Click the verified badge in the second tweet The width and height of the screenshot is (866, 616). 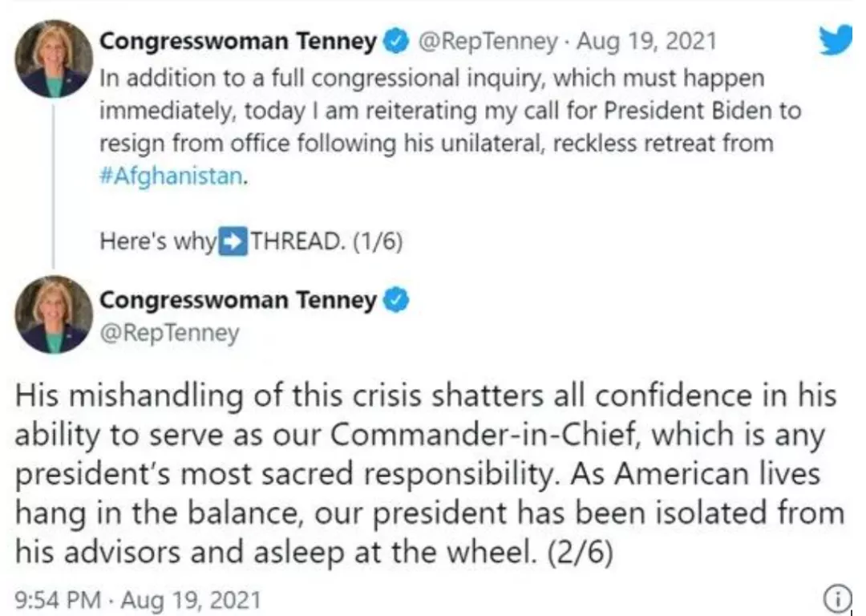398,301
